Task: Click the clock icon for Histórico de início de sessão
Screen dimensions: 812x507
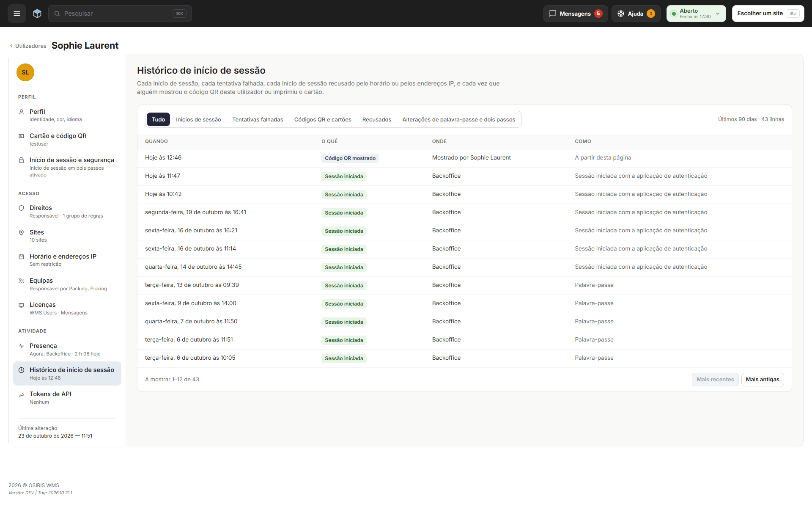Action: [x=21, y=370]
